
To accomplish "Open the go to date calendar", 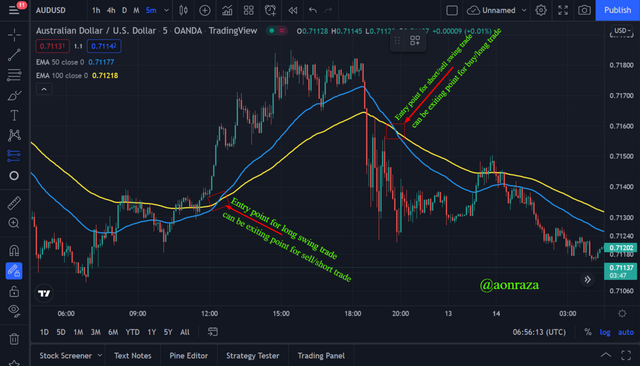I will pyautogui.click(x=213, y=332).
